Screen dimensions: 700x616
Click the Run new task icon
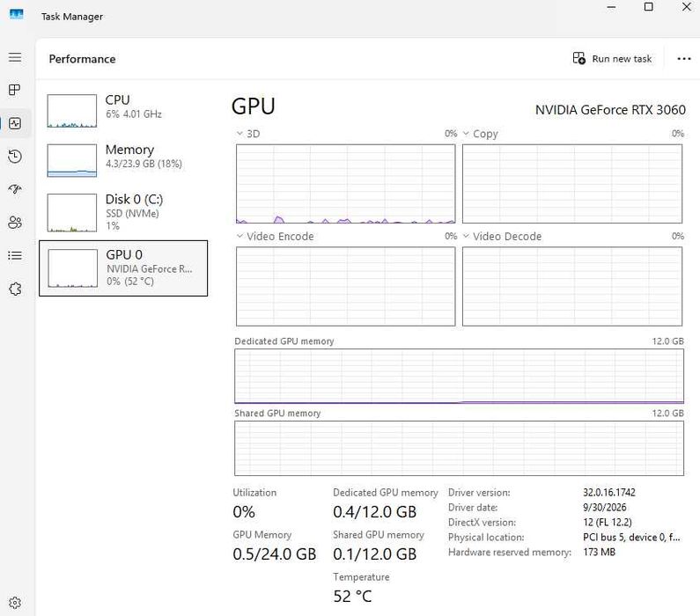579,58
